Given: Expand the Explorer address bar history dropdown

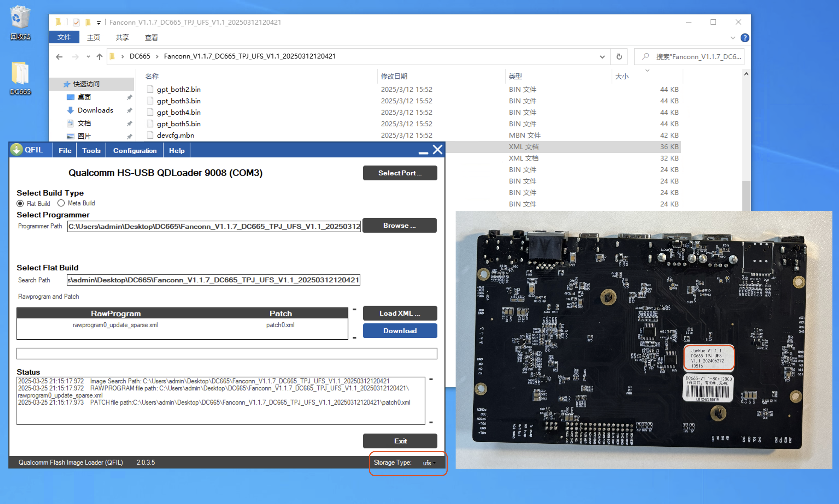Looking at the screenshot, I should click(602, 57).
